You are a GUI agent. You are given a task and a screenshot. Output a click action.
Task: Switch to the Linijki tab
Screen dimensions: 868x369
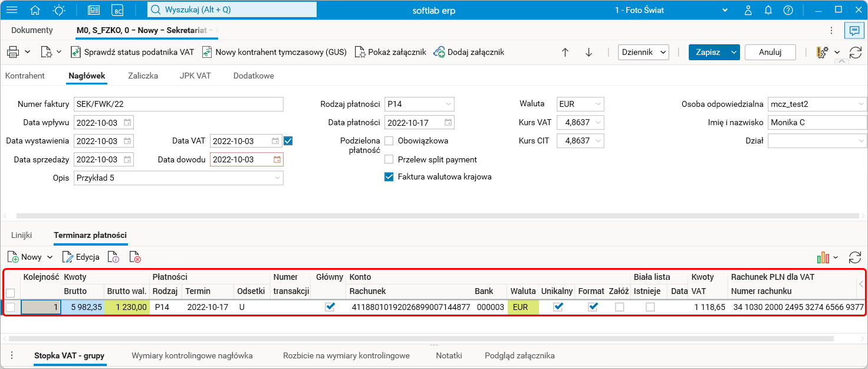click(x=22, y=235)
